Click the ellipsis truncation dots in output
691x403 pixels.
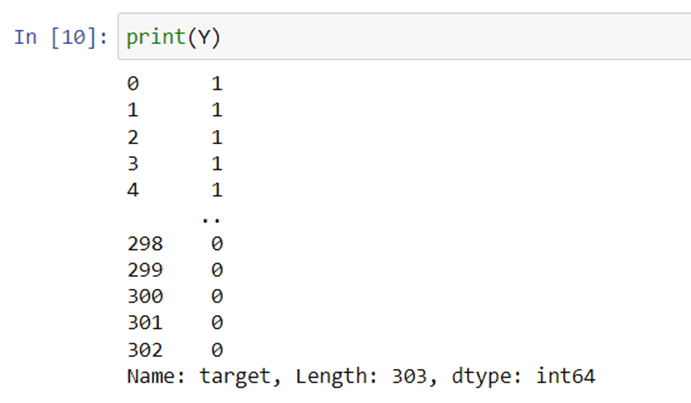coord(211,219)
